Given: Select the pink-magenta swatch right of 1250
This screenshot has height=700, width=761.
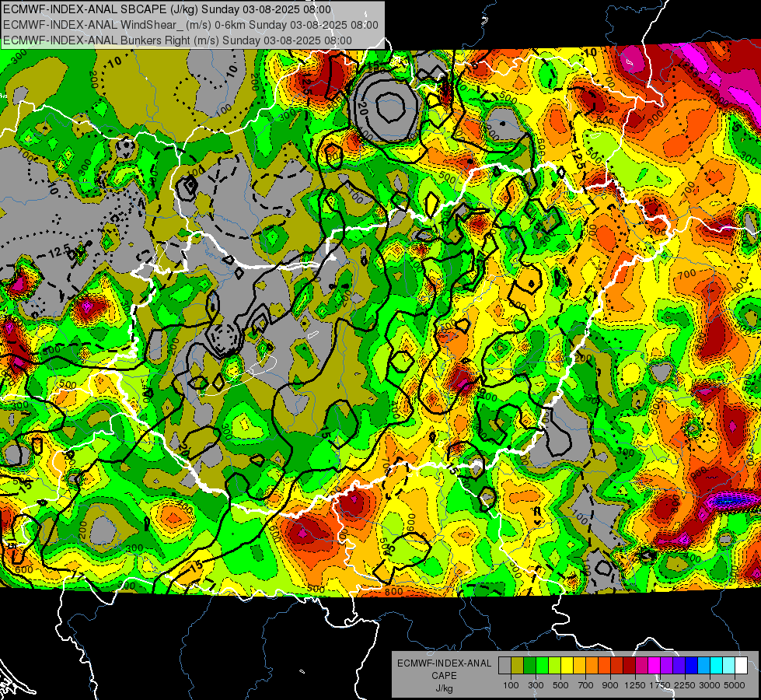Looking at the screenshot, I should (x=641, y=666).
